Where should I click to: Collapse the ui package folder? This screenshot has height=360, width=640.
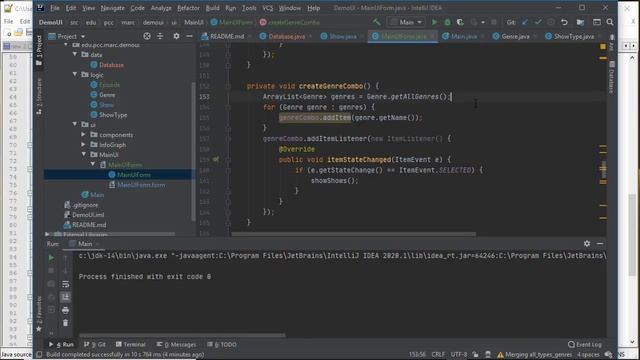[x=75, y=124]
